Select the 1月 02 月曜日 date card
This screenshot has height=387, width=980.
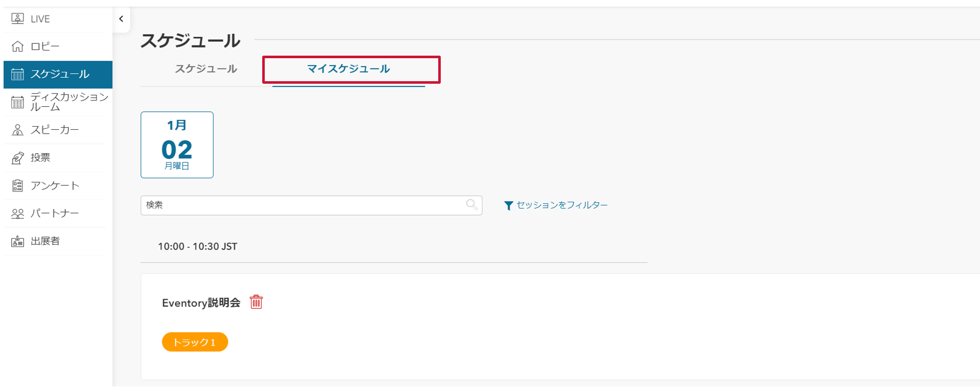pyautogui.click(x=177, y=145)
